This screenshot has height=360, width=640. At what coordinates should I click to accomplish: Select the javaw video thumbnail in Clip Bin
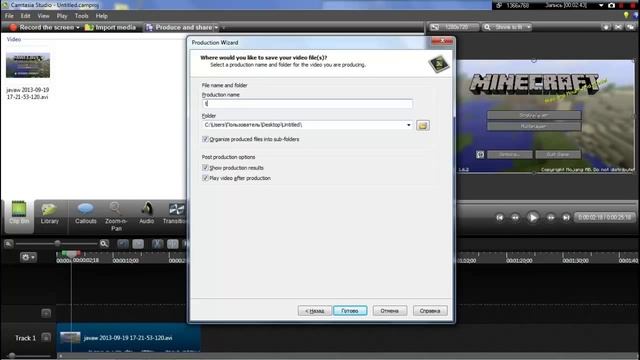click(x=28, y=65)
